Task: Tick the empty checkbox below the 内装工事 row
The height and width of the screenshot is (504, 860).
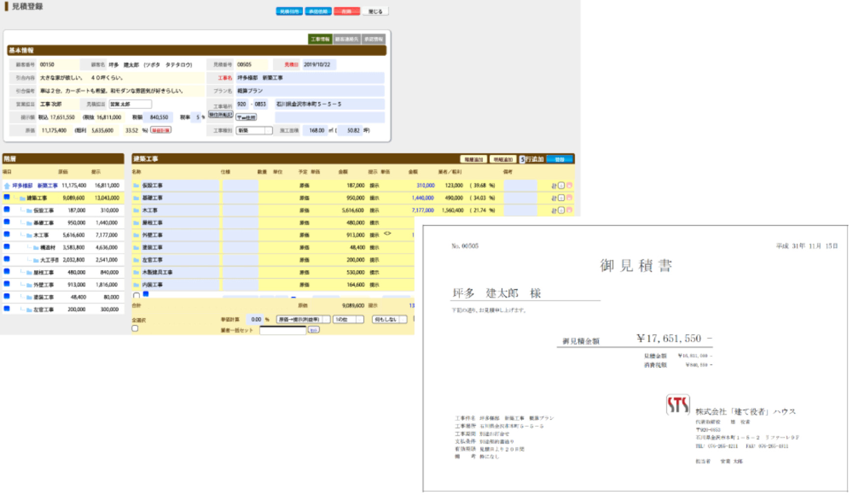Action: tap(137, 296)
